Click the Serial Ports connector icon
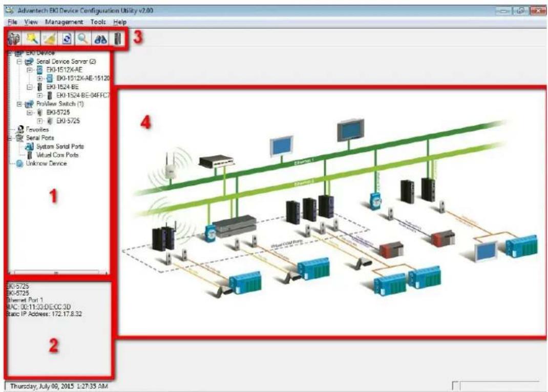 (x=19, y=138)
